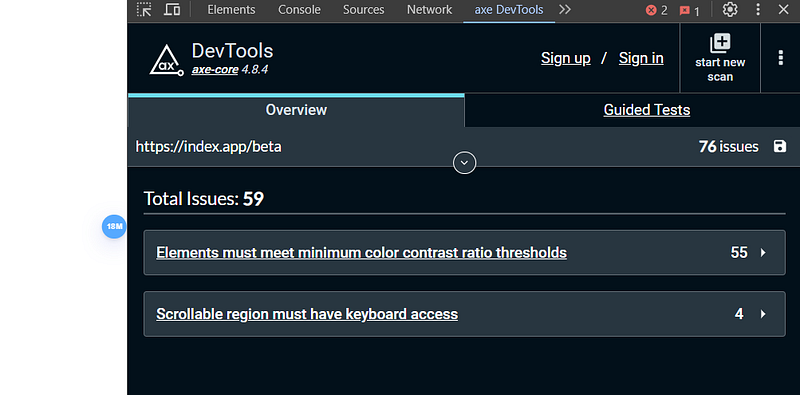Click the Sign in link
800x395 pixels.
tap(641, 58)
